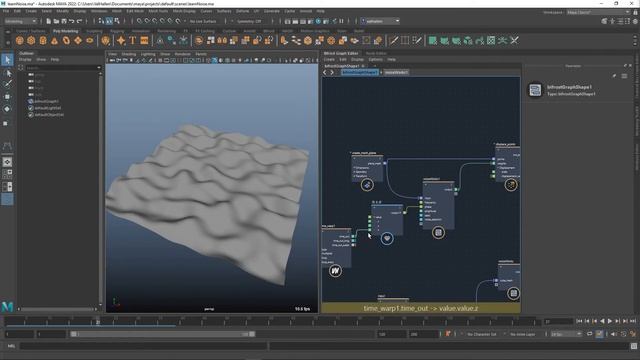Select the Lasso select tool in toolbox
640x360 pixels.
(7, 73)
